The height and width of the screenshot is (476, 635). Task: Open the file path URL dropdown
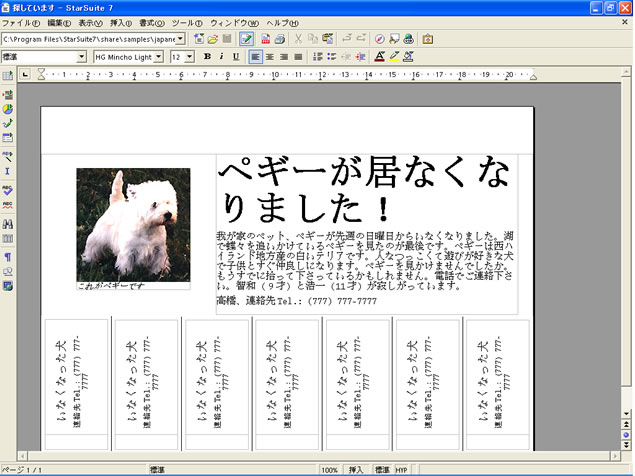pos(181,39)
